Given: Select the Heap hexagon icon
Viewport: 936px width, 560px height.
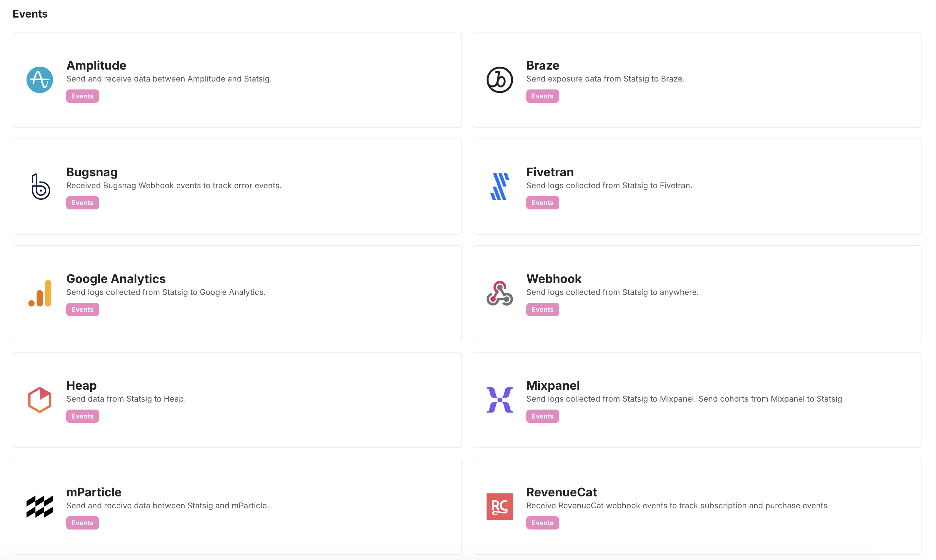Looking at the screenshot, I should click(39, 400).
